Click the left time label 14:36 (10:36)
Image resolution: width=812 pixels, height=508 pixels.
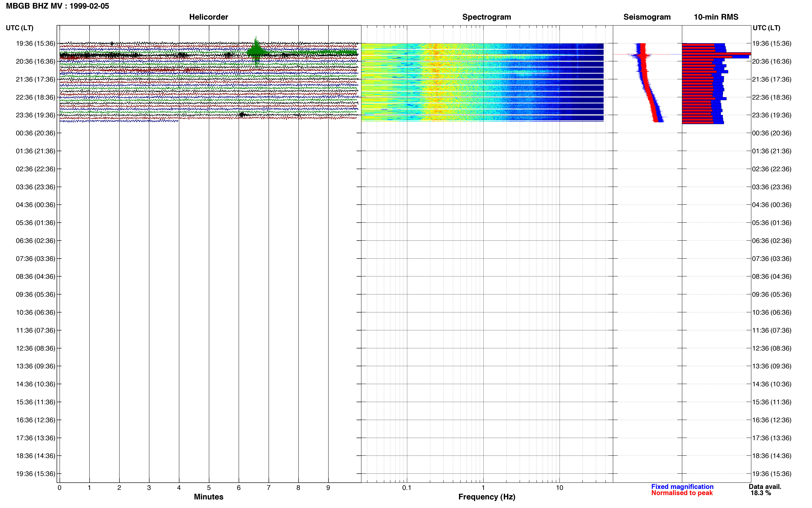tap(36, 384)
